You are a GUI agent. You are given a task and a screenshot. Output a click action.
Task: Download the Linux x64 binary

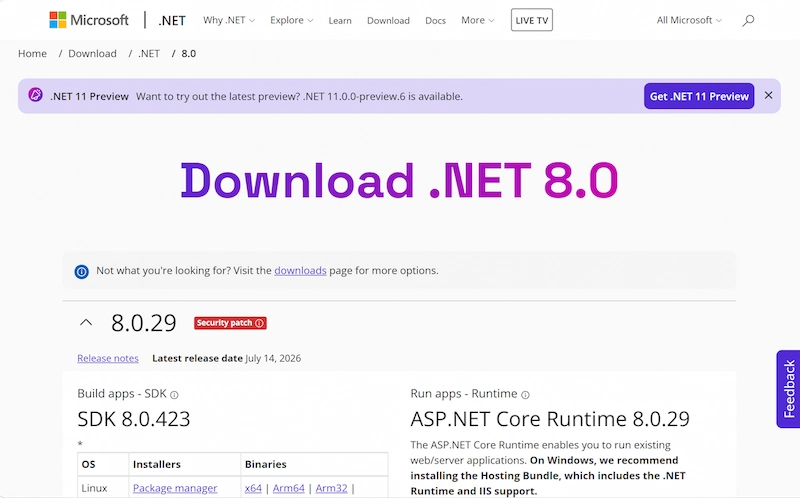coord(253,488)
